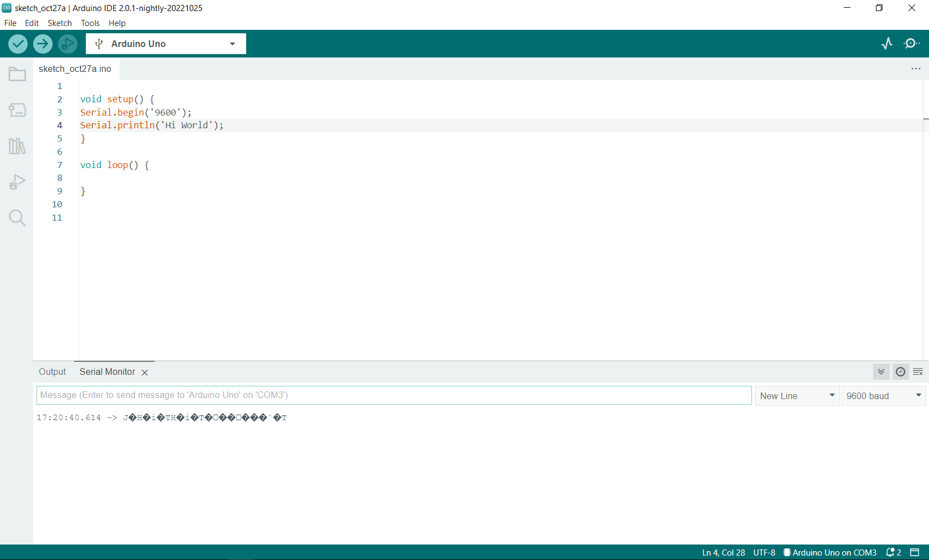Image resolution: width=929 pixels, height=560 pixels.
Task: Expand the 9600 baud rate dropdown
Action: click(x=884, y=396)
